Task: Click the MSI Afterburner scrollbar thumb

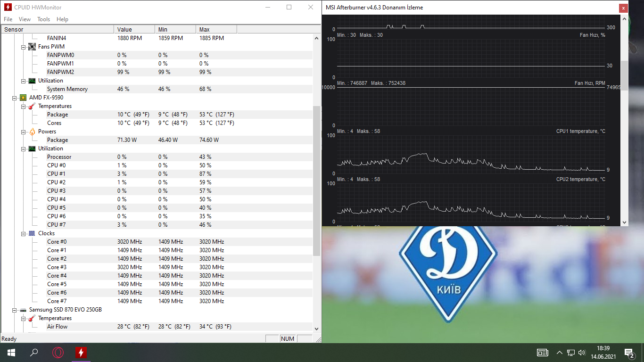Action: tap(625, 75)
